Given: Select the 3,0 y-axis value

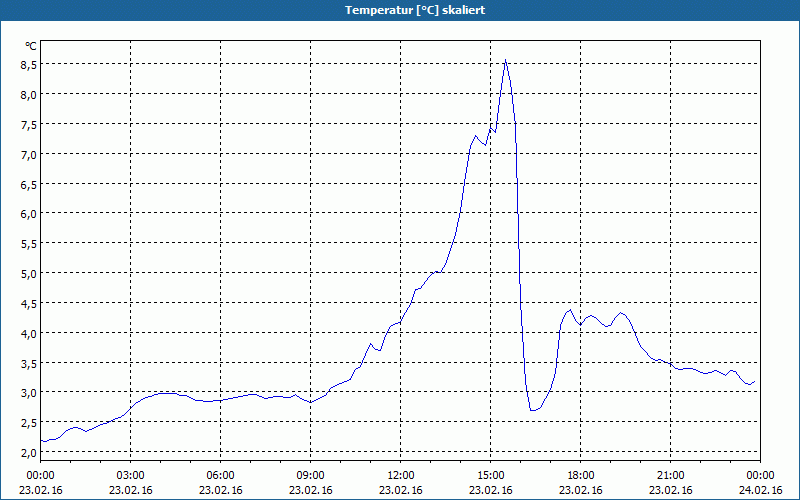Looking at the screenshot, I should click(28, 393).
